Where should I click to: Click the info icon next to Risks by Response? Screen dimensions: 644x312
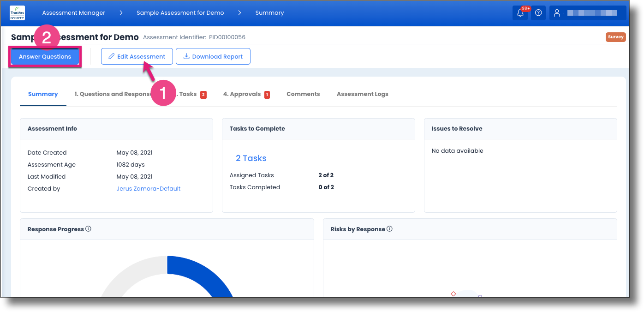389,229
